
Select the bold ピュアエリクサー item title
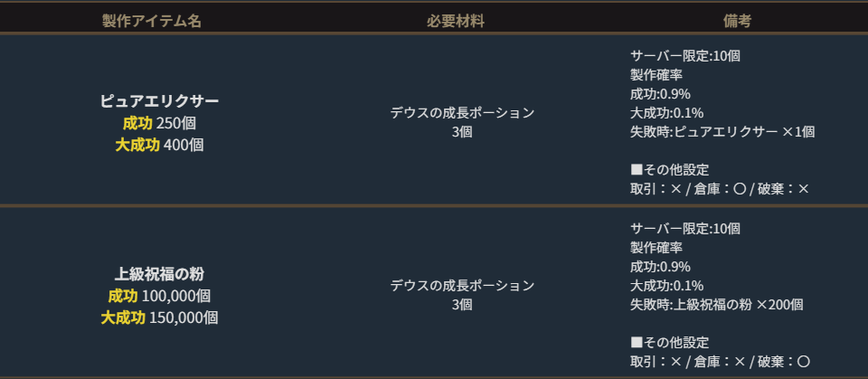click(159, 100)
